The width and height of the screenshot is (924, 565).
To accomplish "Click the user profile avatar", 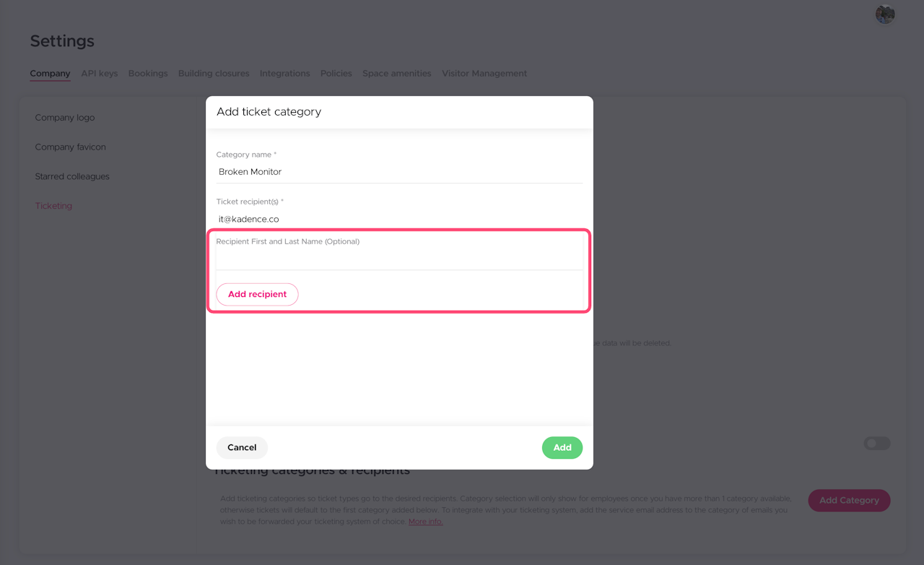I will [x=885, y=14].
